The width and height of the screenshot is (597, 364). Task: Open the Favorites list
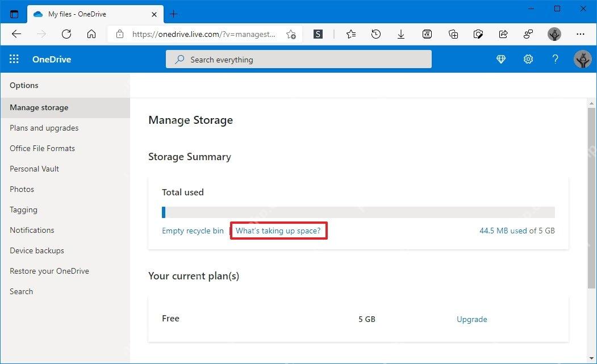[x=351, y=34]
